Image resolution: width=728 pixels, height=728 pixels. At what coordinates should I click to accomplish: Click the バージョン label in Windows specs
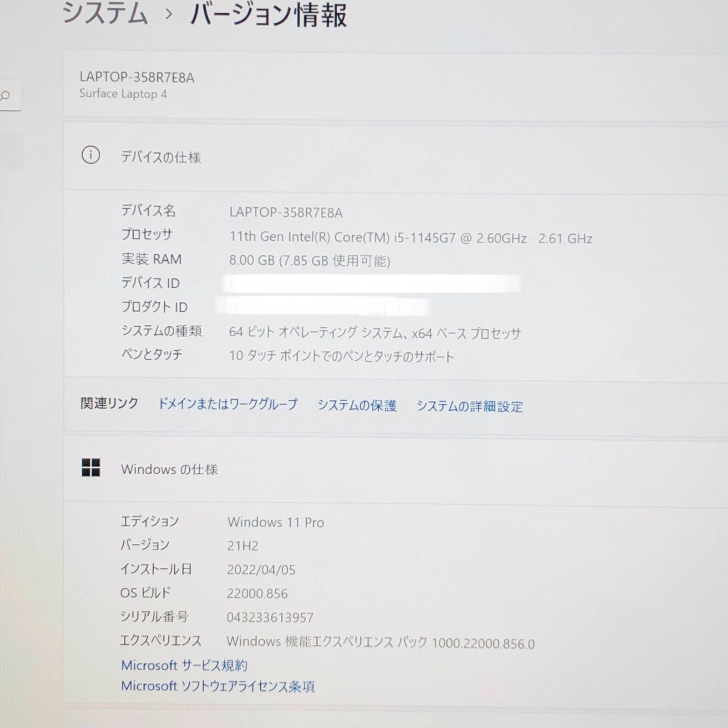(x=145, y=545)
